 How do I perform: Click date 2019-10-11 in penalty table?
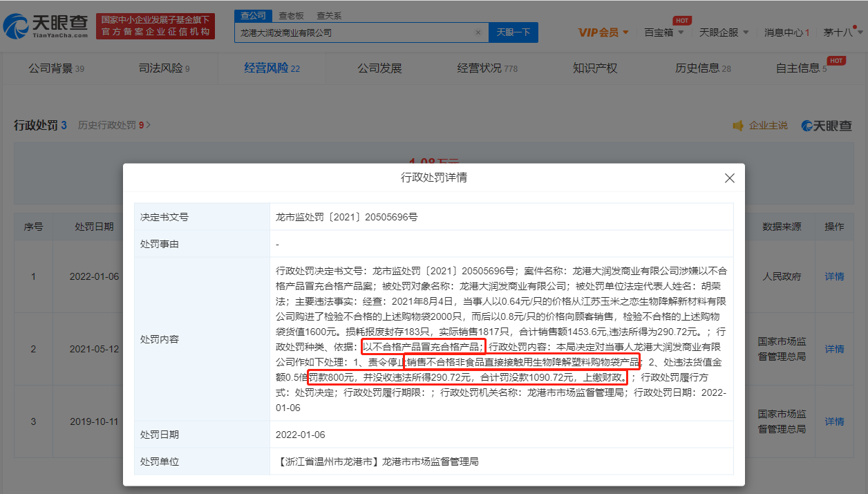[x=94, y=421]
